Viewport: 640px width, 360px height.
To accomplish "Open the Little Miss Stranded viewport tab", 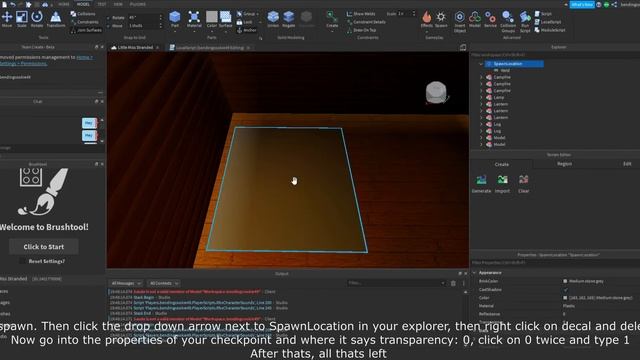I will tap(135, 48).
